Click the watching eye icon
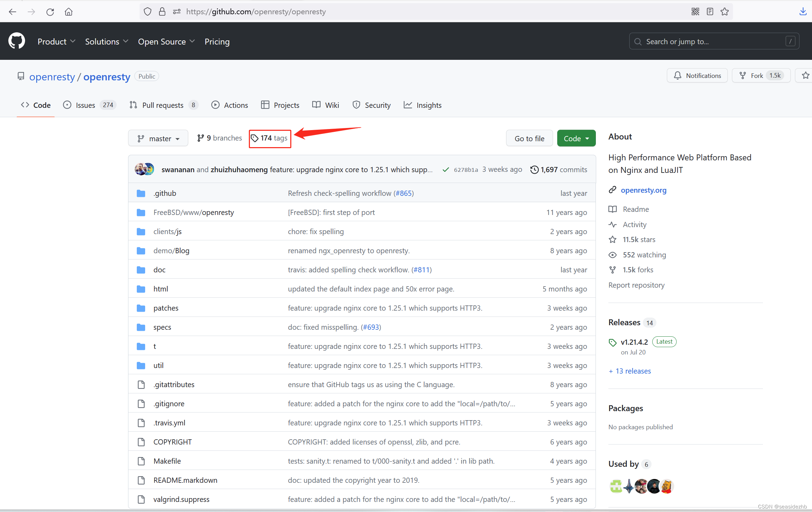Screen dimensions: 812x512 point(613,255)
